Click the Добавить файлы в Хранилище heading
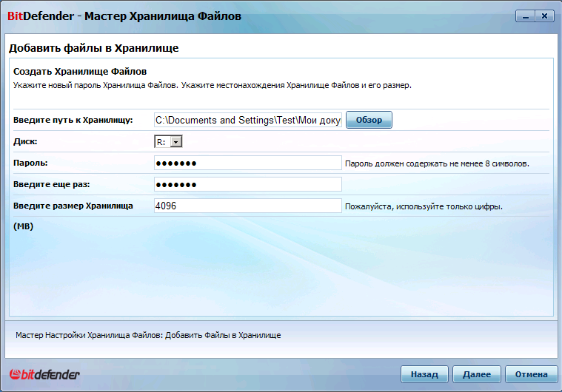This screenshot has height=392, width=562. [93, 48]
